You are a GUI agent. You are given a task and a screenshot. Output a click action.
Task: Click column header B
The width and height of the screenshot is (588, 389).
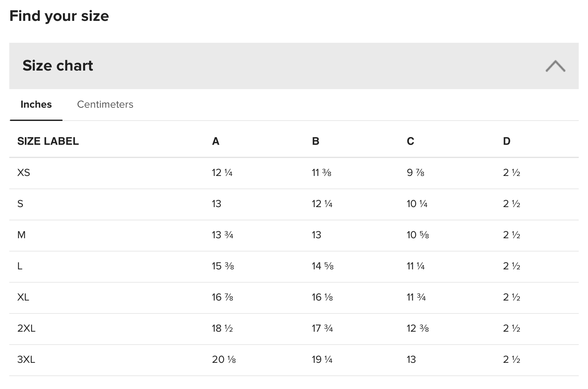click(316, 141)
